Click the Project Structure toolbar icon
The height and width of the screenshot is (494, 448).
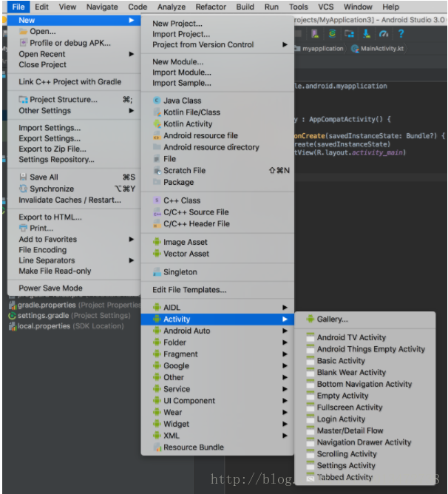[x=349, y=33]
